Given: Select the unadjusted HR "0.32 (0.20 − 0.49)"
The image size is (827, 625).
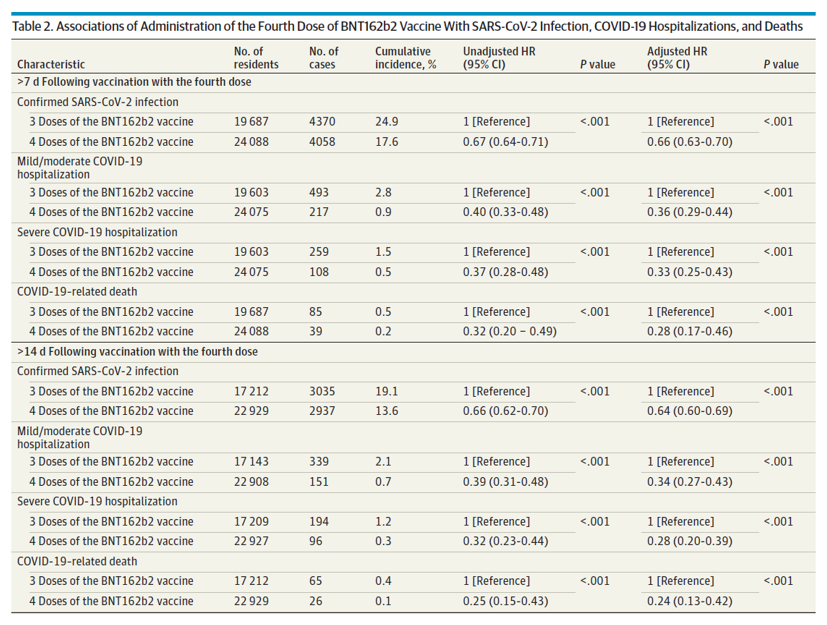Looking at the screenshot, I should [x=510, y=332].
